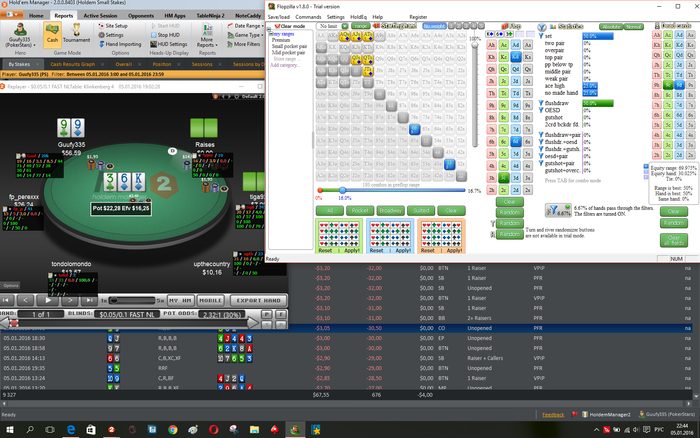
Task: Open Commands menu in Flopzilla
Action: point(308,17)
